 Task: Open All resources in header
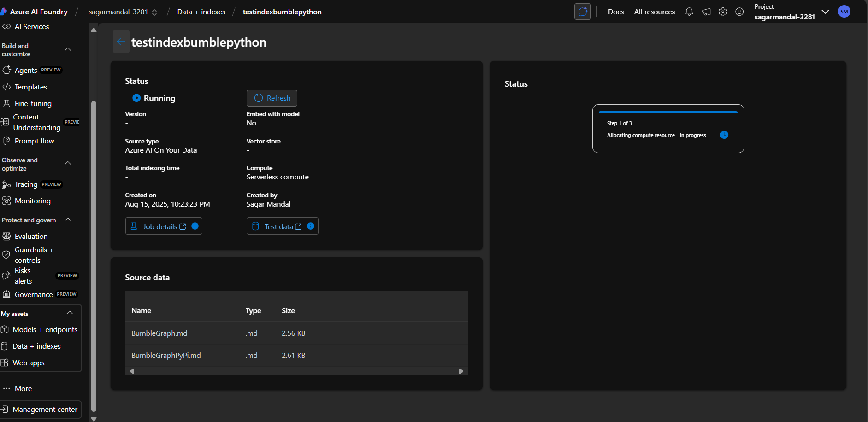[655, 12]
